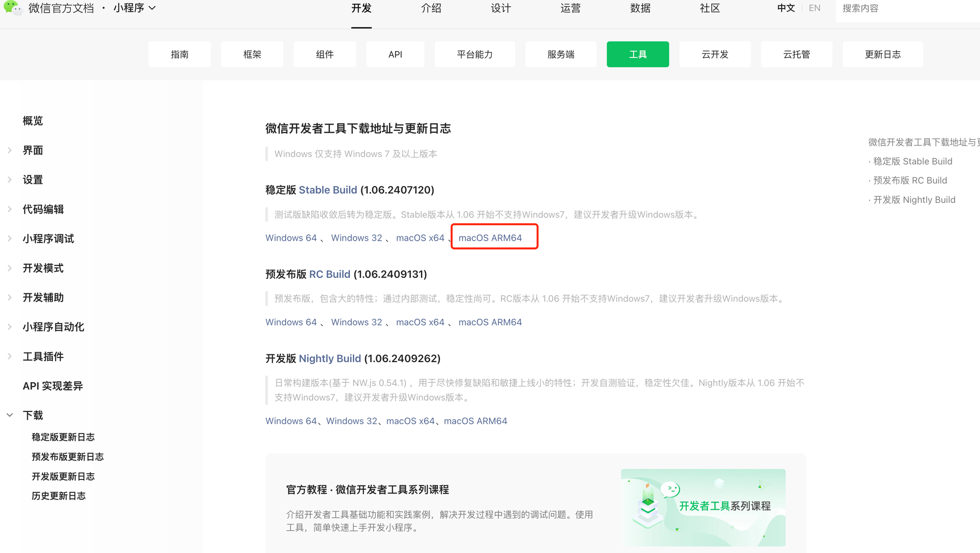
Task: Download Stable Build Windows 32
Action: [x=356, y=238]
